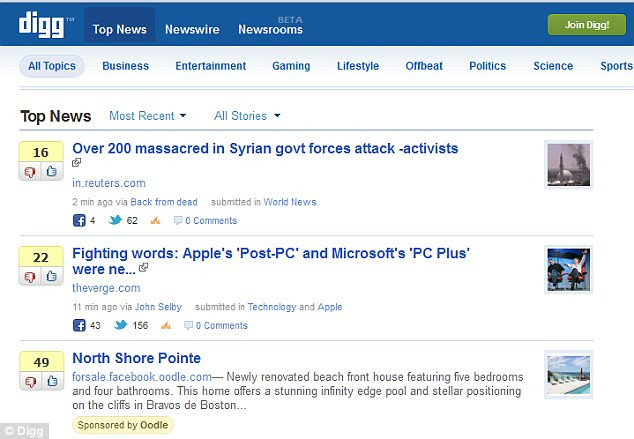
Task: Open the Most Recent sort dropdown
Action: 147,116
